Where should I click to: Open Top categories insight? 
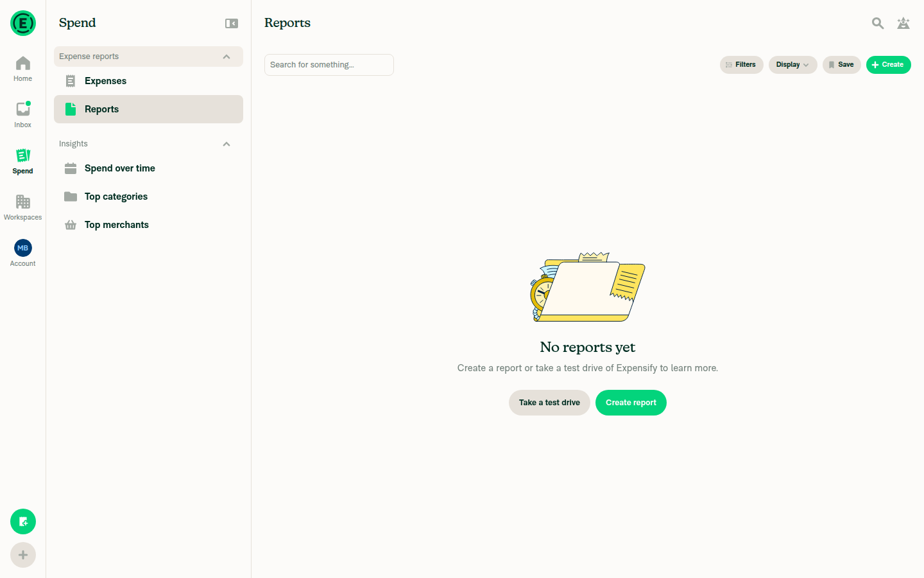[148, 197]
